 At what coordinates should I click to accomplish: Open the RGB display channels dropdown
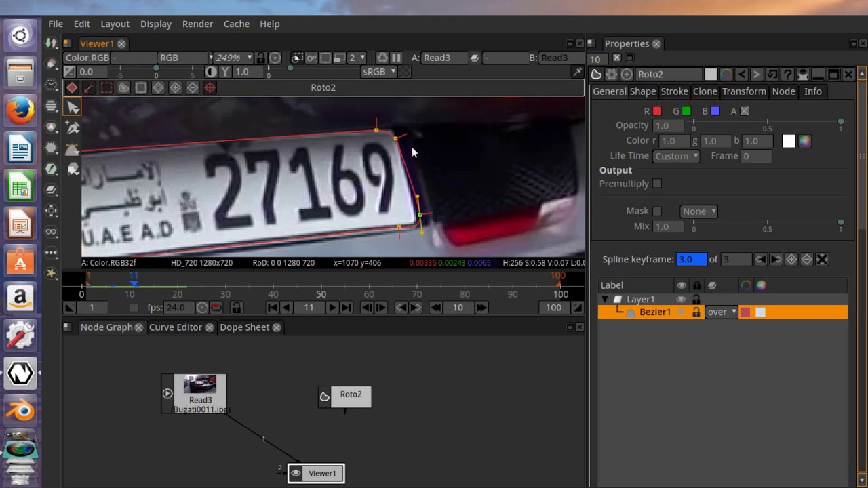click(x=185, y=58)
